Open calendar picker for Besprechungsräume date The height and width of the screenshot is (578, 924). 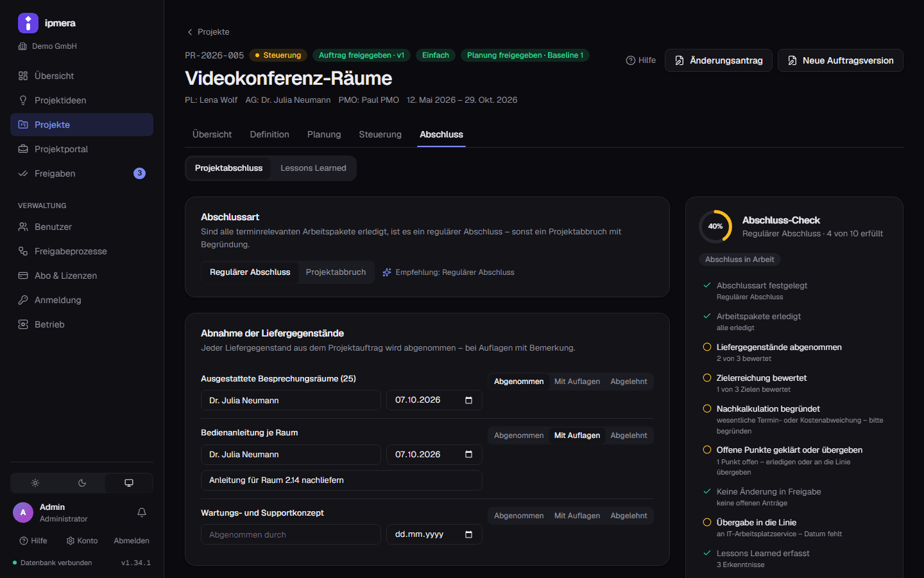click(468, 400)
